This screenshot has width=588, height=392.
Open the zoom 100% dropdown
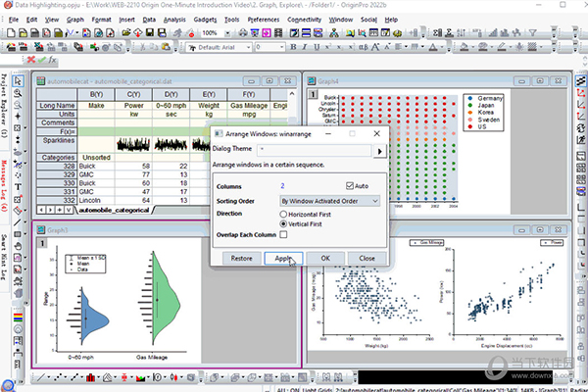(x=227, y=33)
